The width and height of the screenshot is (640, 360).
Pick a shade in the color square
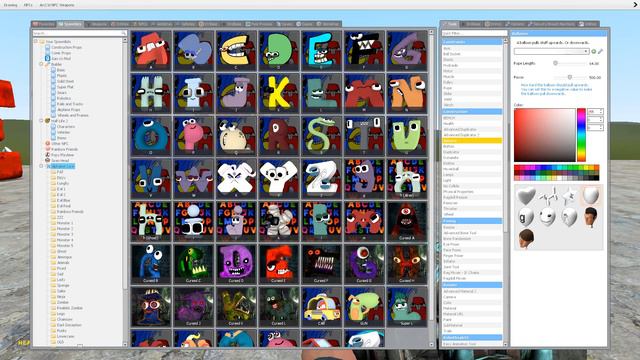click(544, 135)
